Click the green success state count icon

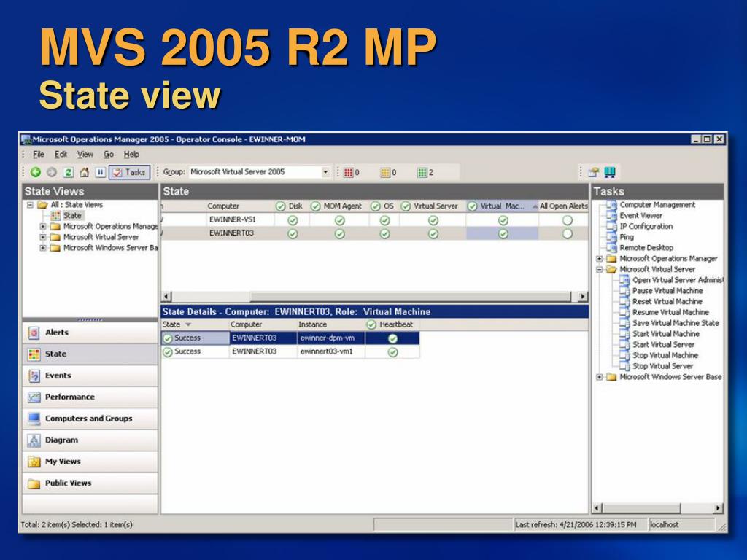pos(422,172)
